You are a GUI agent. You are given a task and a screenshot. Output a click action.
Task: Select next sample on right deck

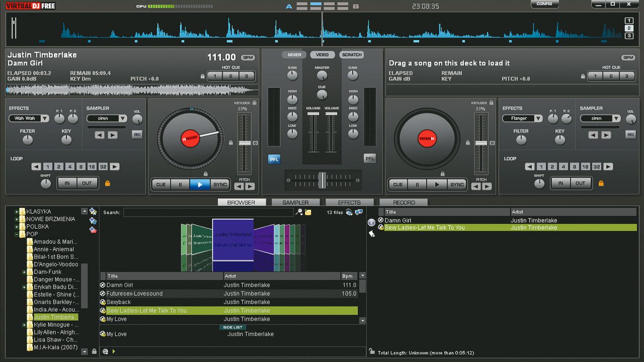pyautogui.click(x=606, y=135)
